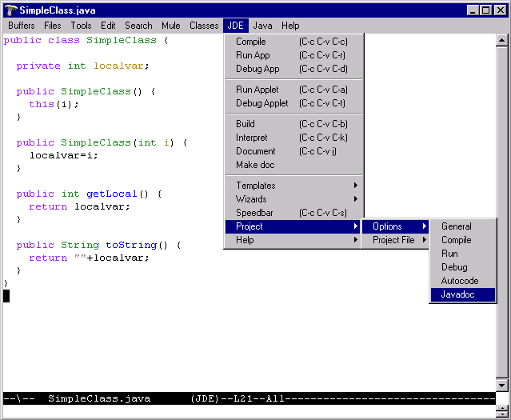Click on 'this(i);' code line
Viewport: 511px width, 420px height.
pos(54,104)
